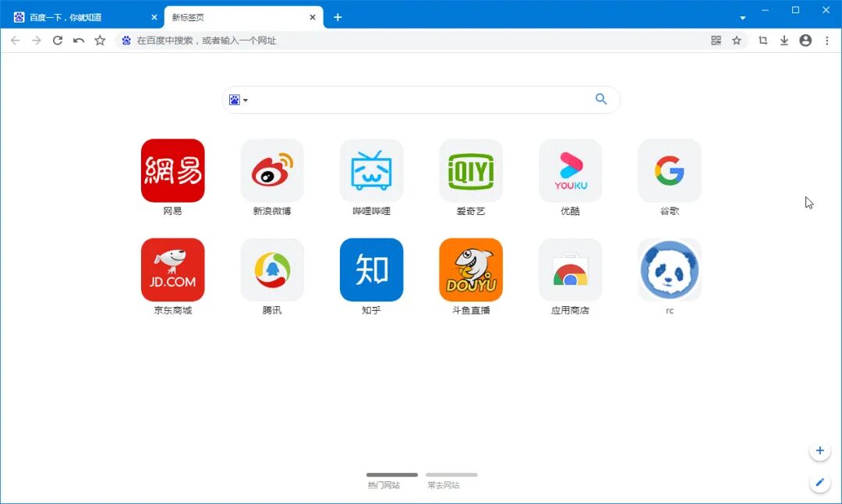
Task: Open a new tab with plus button
Action: (x=338, y=17)
